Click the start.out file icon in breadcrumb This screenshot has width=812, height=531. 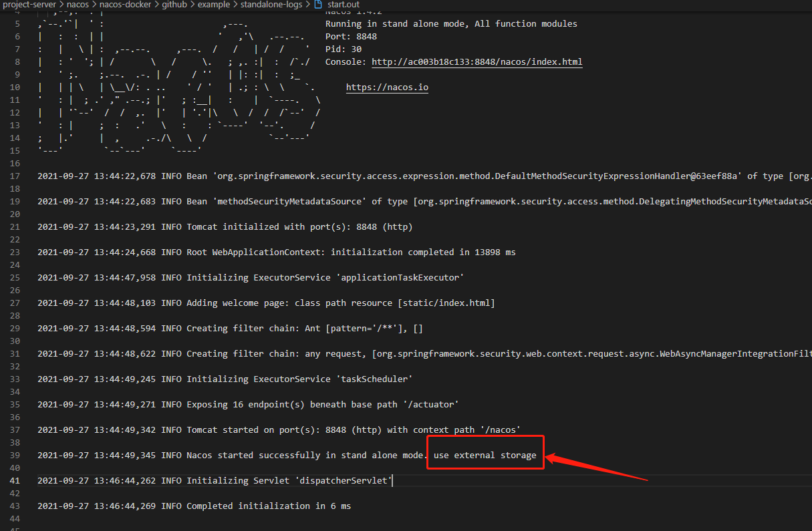(317, 4)
